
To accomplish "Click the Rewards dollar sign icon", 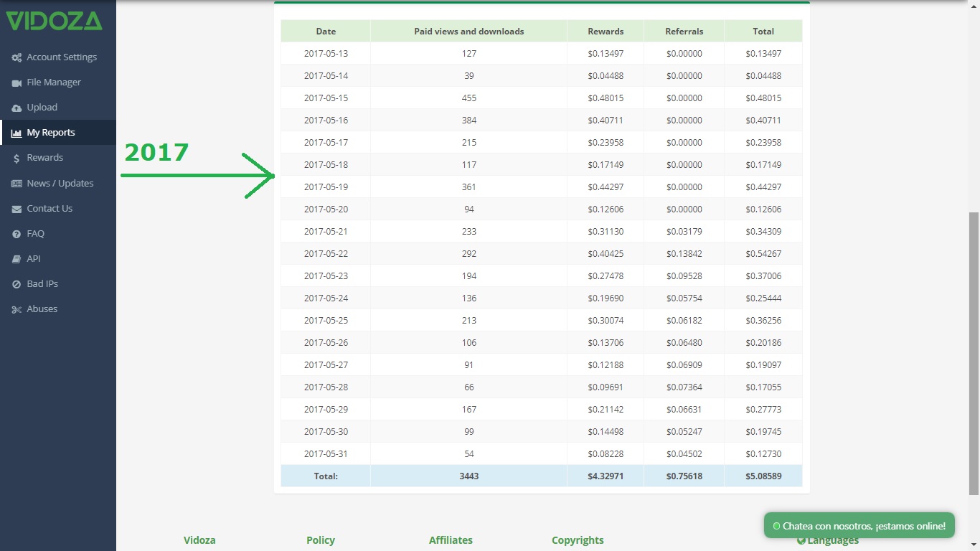I will click(17, 158).
